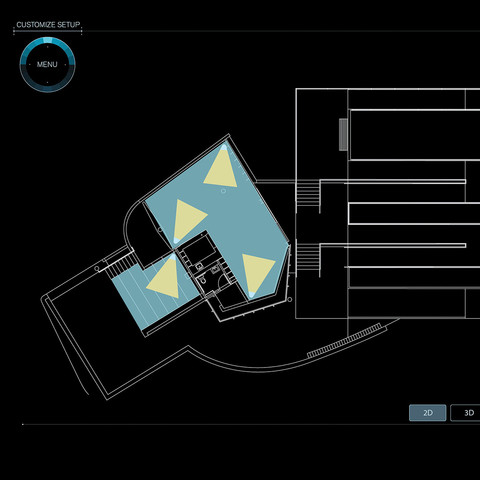This screenshot has height=480, width=480.
Task: Click the small circle marker below the top cone
Action: 223,191
